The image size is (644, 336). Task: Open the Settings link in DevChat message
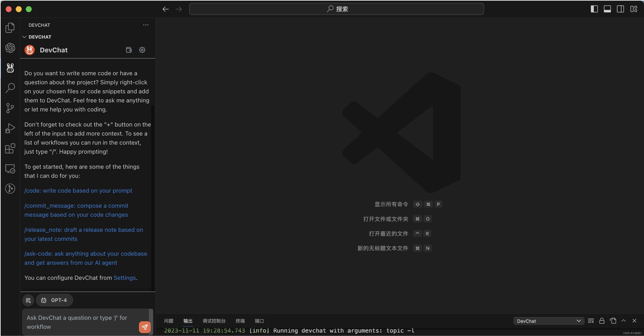click(125, 278)
